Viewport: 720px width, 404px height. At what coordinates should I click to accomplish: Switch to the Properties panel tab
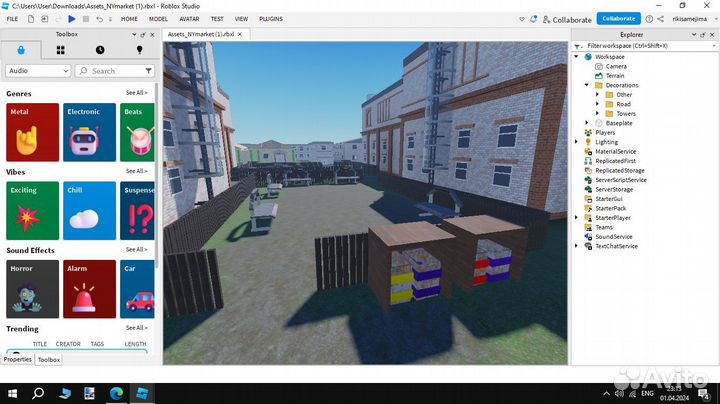tap(17, 359)
